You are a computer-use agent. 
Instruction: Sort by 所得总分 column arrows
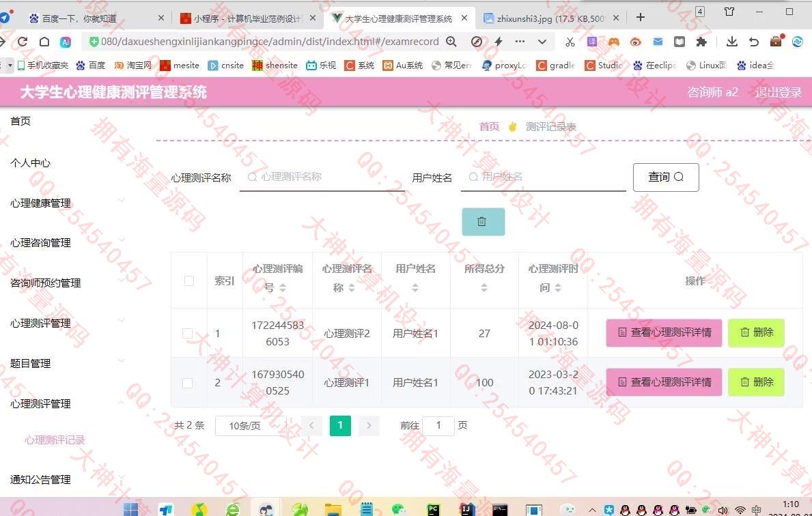click(x=484, y=288)
